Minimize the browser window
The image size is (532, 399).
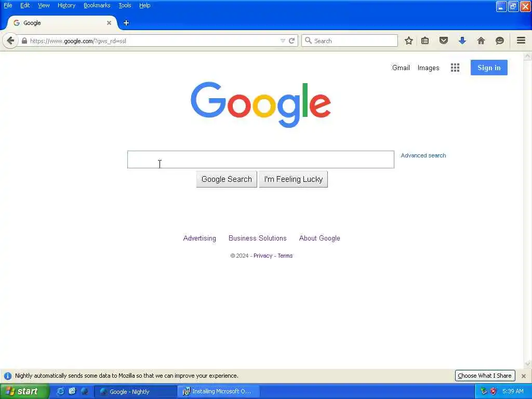point(501,6)
